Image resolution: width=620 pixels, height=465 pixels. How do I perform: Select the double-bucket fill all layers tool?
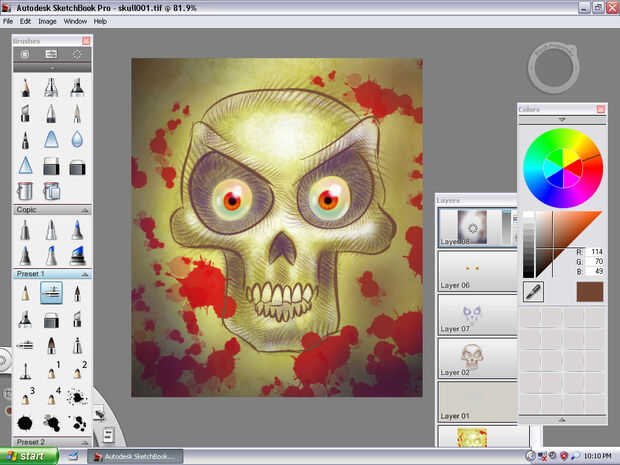coord(51,189)
